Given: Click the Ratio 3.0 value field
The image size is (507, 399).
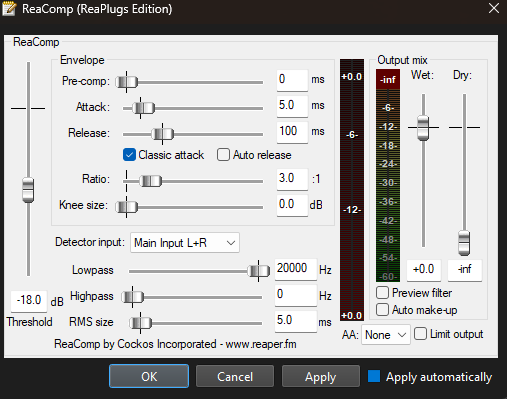Looking at the screenshot, I should (292, 179).
